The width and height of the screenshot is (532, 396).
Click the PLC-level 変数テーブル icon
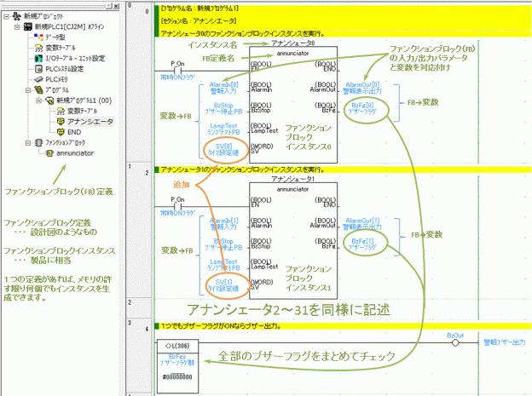38,48
